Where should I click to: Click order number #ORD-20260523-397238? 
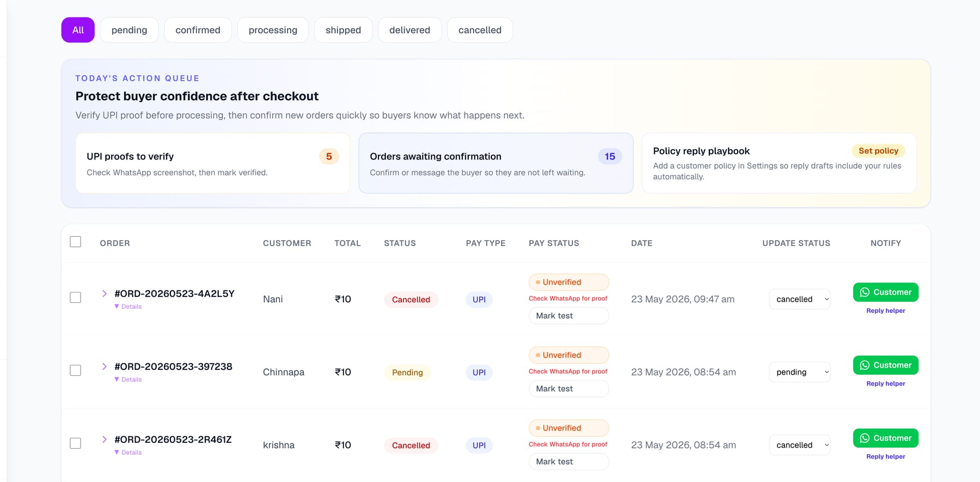pyautogui.click(x=173, y=367)
